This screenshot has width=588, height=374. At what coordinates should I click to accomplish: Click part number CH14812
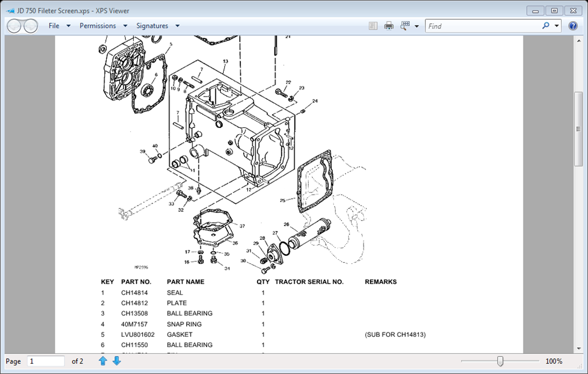(134, 303)
